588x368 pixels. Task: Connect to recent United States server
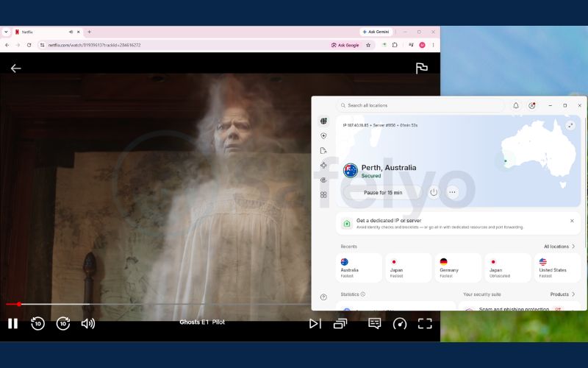(x=557, y=268)
